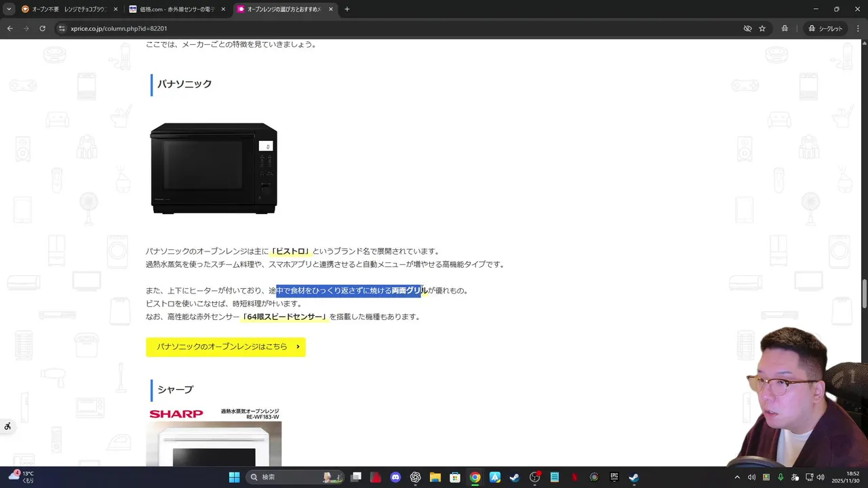Open the red app next to Task View
The image size is (868, 488).
(x=376, y=477)
